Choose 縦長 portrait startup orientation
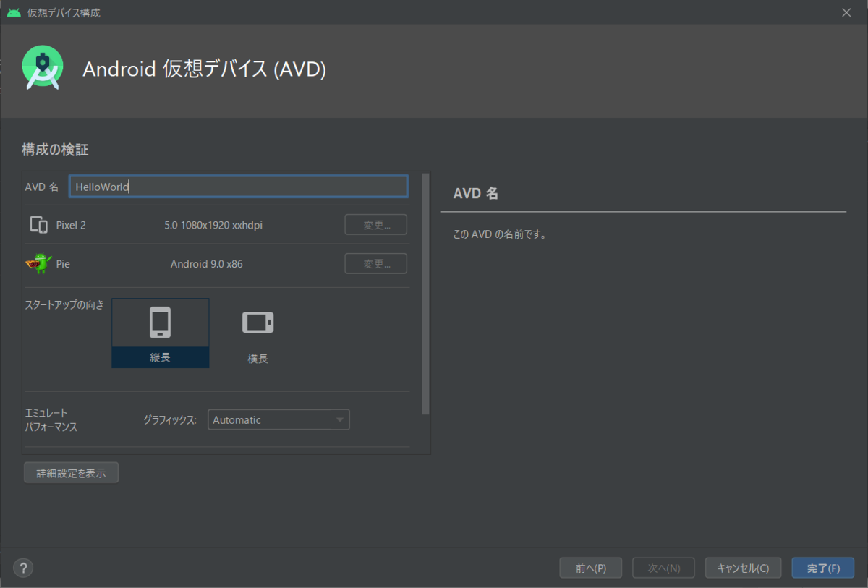 coord(161,333)
